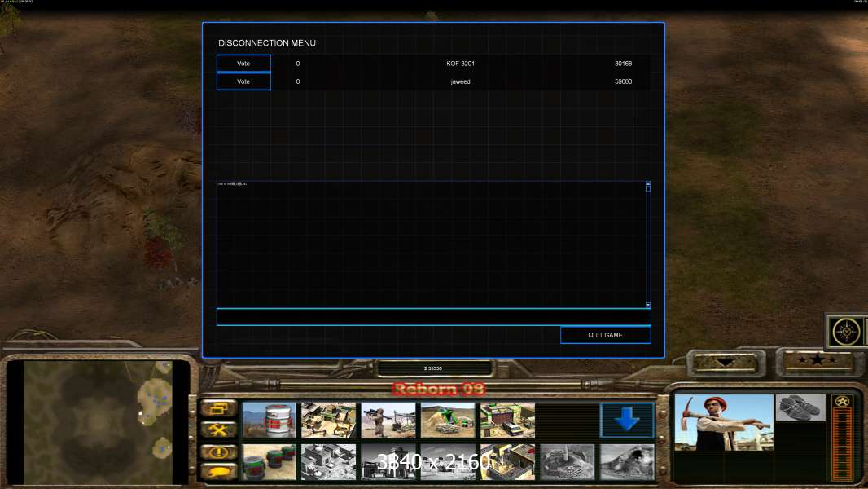Collapse control bar with down-arrow plate
Screen dimensions: 868x489
click(x=726, y=363)
